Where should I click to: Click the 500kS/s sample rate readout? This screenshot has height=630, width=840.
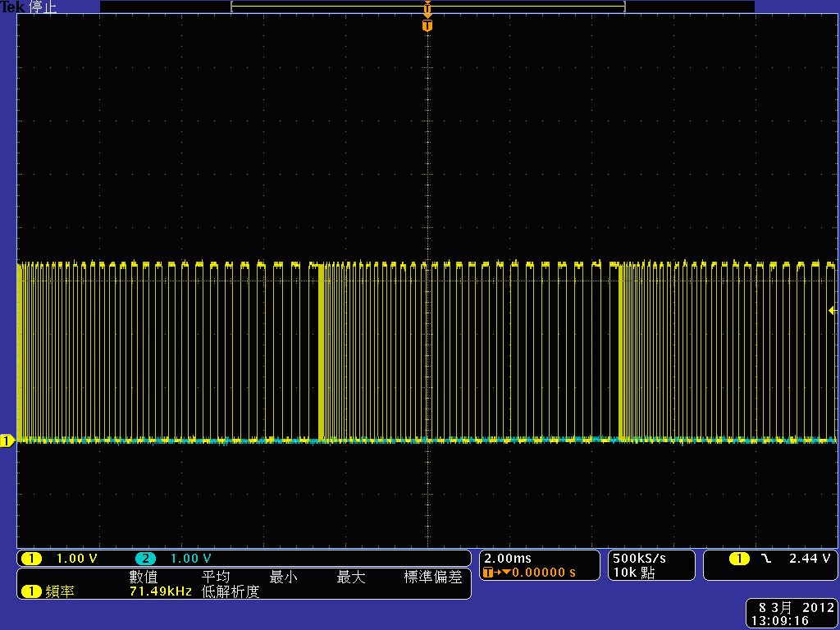click(640, 559)
